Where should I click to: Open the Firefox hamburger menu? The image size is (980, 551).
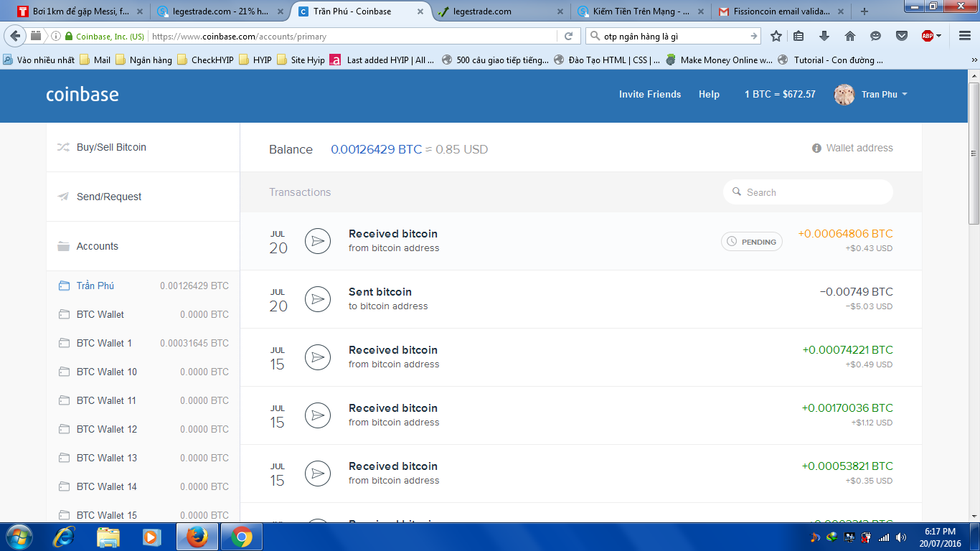click(965, 36)
